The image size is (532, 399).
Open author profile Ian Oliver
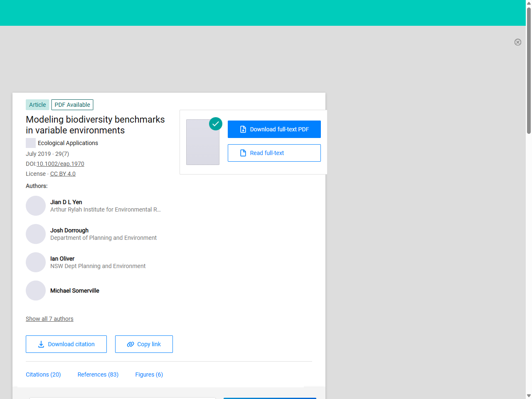[62, 259]
